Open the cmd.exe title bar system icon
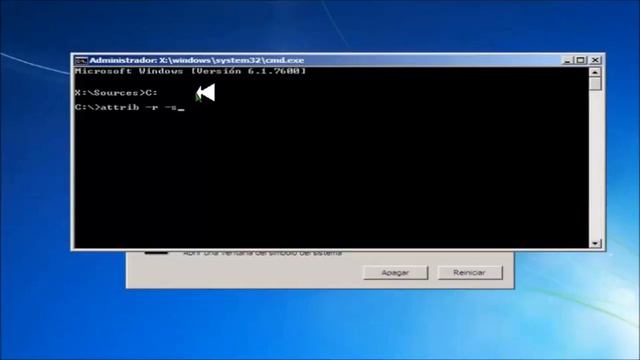Screen dimensions: 640x360 (81, 60)
